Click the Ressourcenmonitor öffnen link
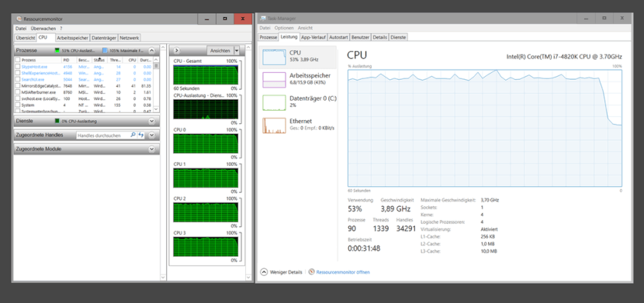This screenshot has height=303, width=644. point(344,272)
